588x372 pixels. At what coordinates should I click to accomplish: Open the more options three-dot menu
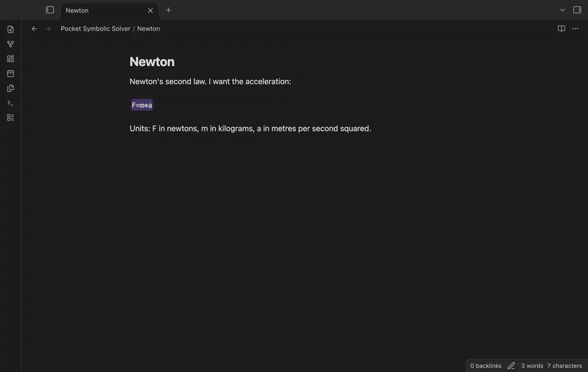point(575,29)
